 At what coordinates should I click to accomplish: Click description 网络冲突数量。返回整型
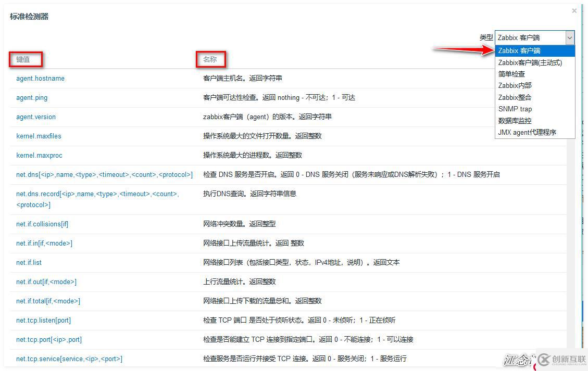click(239, 224)
